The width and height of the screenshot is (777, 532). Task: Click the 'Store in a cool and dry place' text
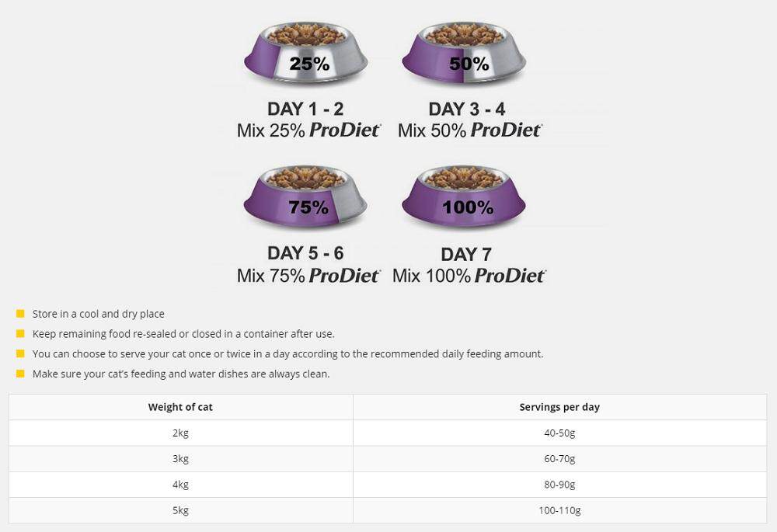click(99, 314)
